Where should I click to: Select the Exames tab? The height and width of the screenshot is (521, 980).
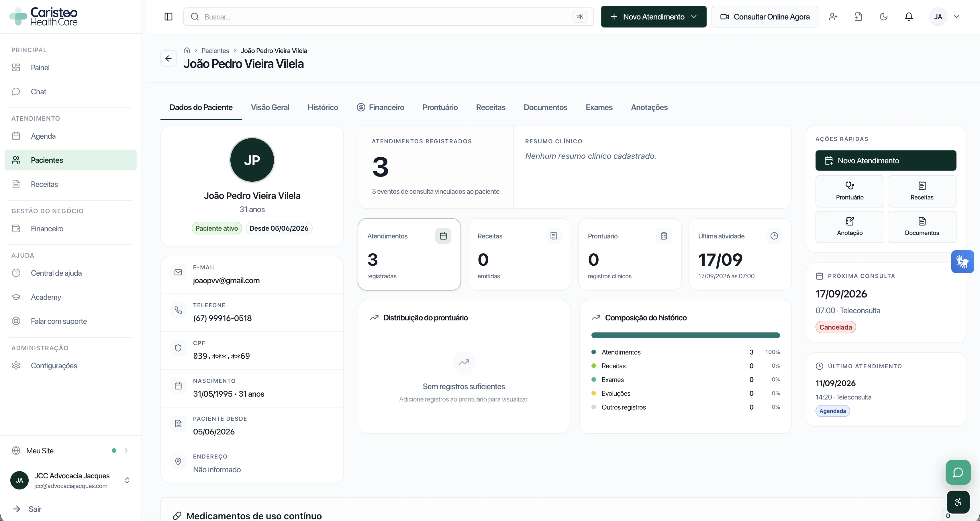tap(599, 107)
